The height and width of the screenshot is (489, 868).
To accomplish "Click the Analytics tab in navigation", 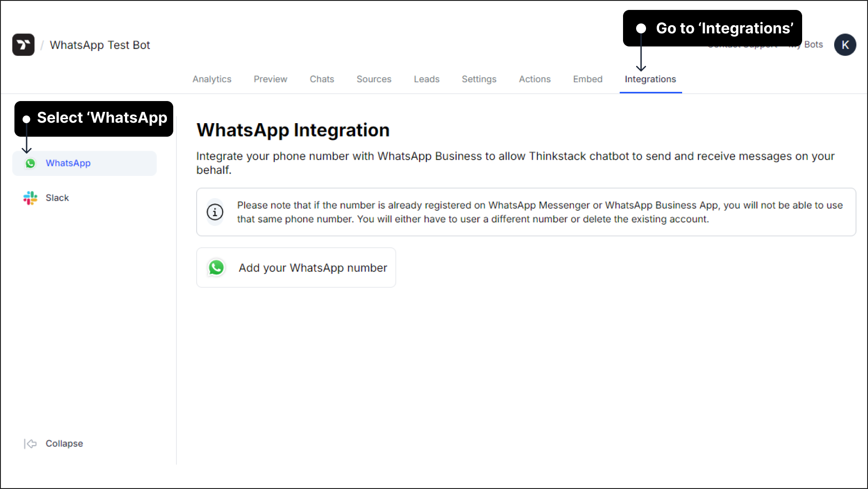I will [212, 78].
